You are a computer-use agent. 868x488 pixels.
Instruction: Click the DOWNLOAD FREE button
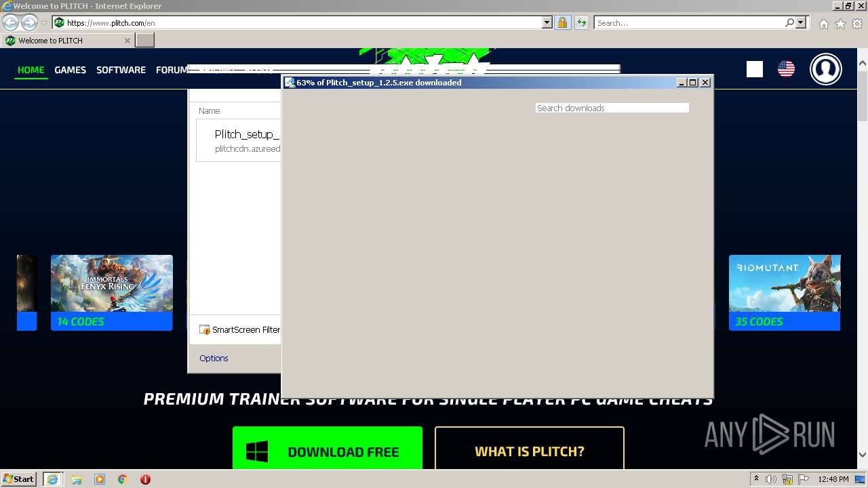328,448
